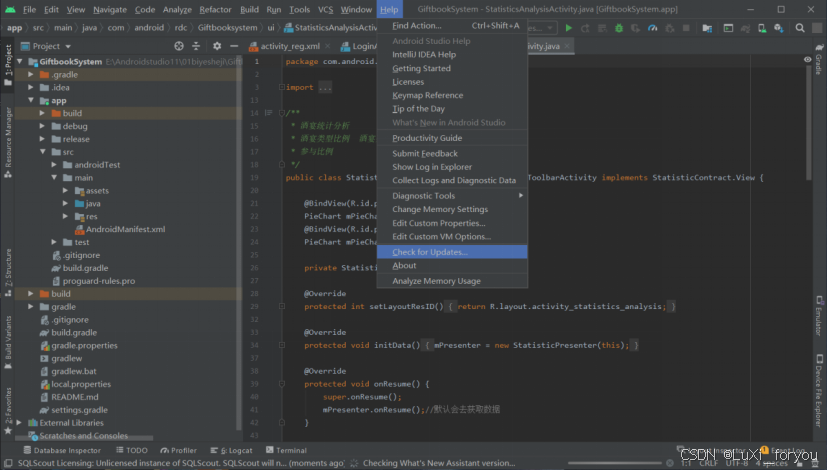Hide the Project panel with the minus icon
This screenshot has height=471, width=827.
(x=234, y=46)
